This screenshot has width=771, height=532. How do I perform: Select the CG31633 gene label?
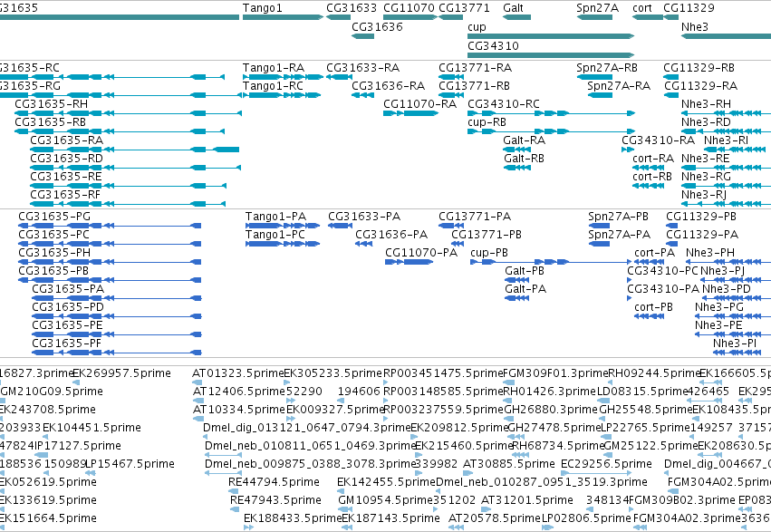tap(352, 8)
